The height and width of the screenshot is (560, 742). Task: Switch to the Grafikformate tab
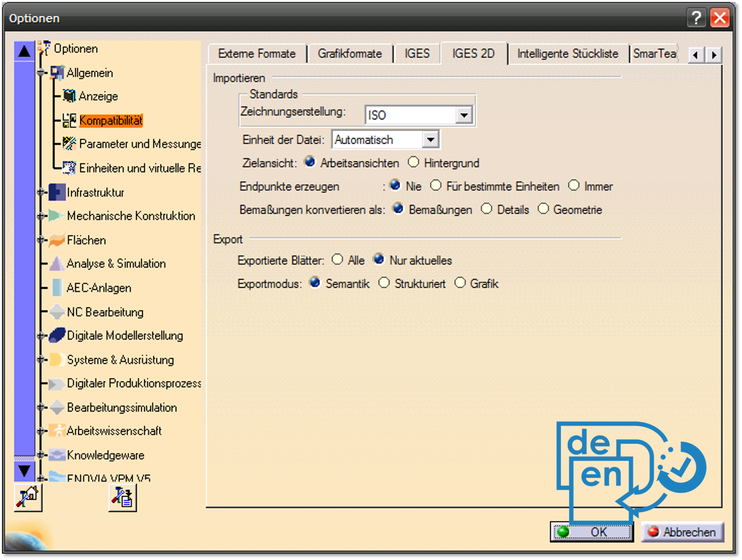(350, 54)
